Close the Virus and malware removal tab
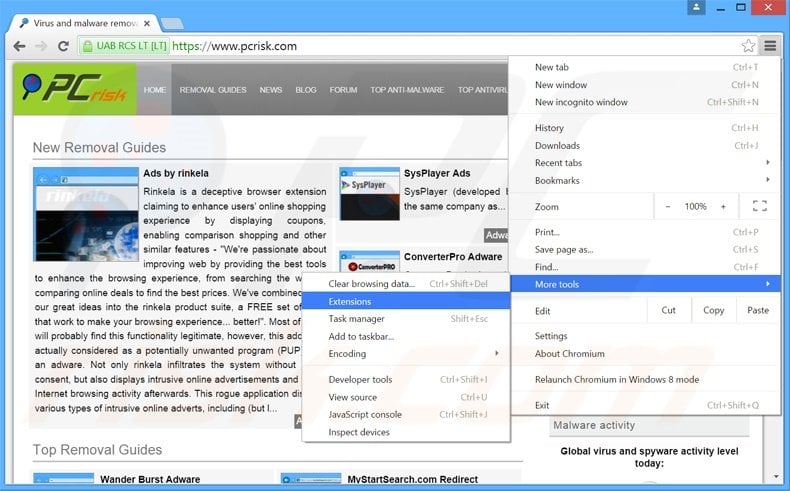The height and width of the screenshot is (491, 790). [147, 23]
